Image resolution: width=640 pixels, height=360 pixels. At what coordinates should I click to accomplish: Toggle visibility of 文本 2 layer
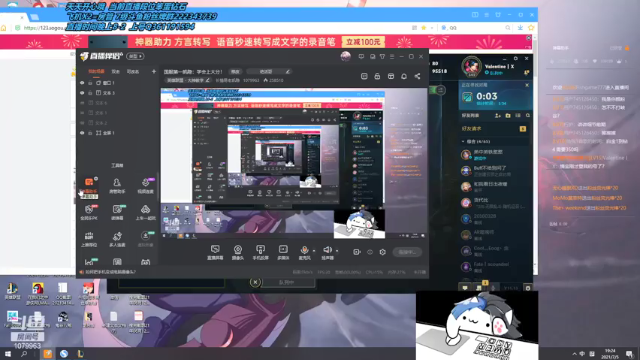(82, 123)
